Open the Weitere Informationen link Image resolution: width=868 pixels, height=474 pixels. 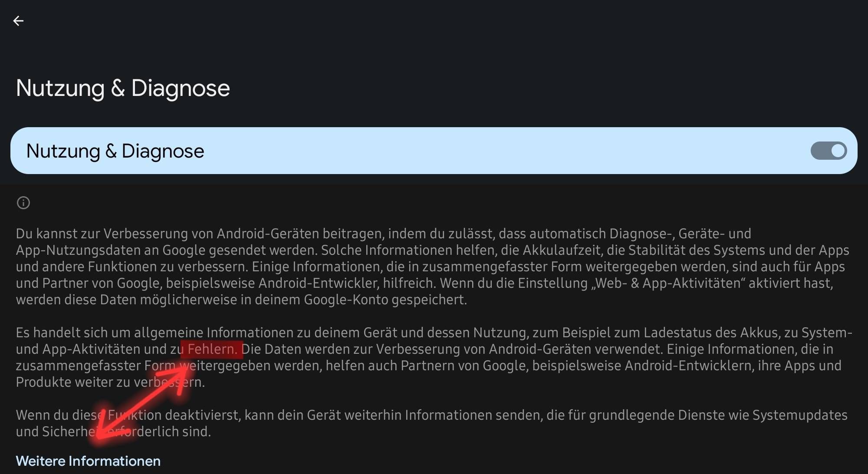coord(88,461)
